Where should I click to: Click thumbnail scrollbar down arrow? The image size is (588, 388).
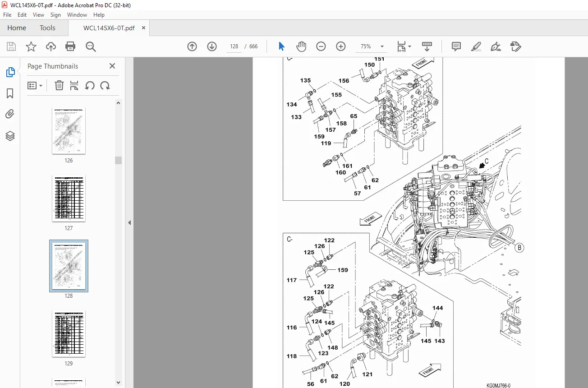tap(119, 383)
